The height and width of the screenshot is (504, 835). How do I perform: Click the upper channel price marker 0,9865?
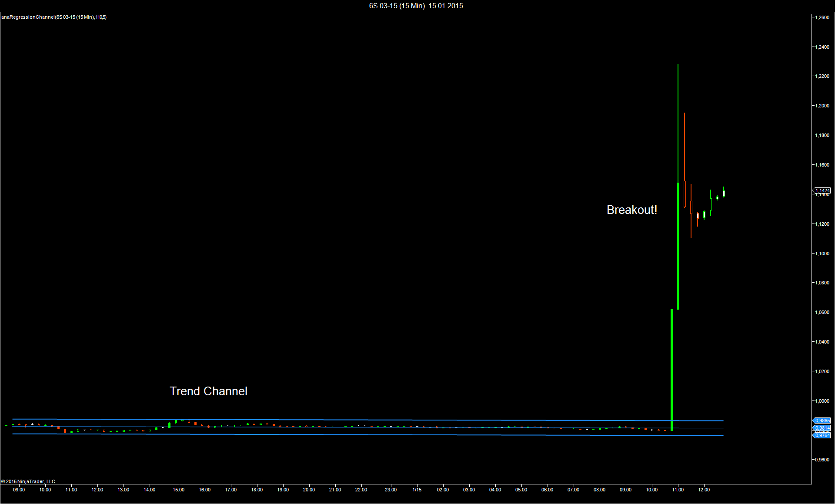pyautogui.click(x=822, y=421)
